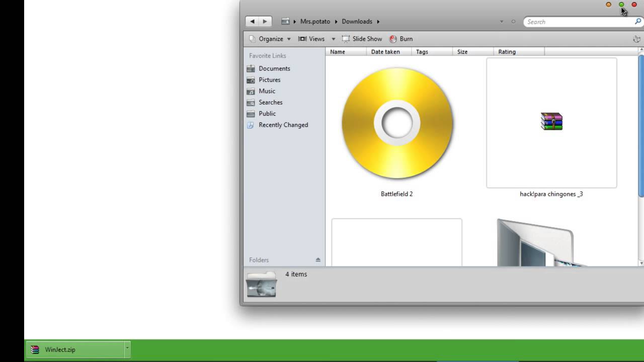644x362 pixels.
Task: Click the Organize page icon
Action: (253, 39)
